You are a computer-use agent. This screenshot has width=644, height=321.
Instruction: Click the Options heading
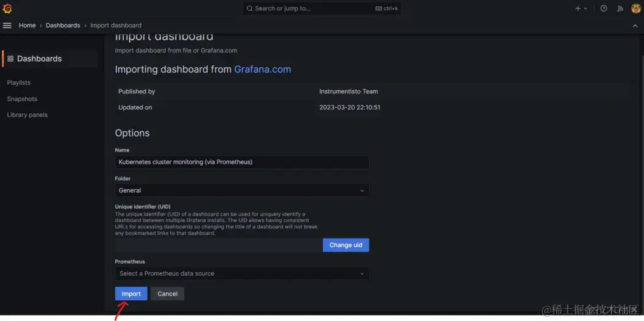[x=132, y=133]
